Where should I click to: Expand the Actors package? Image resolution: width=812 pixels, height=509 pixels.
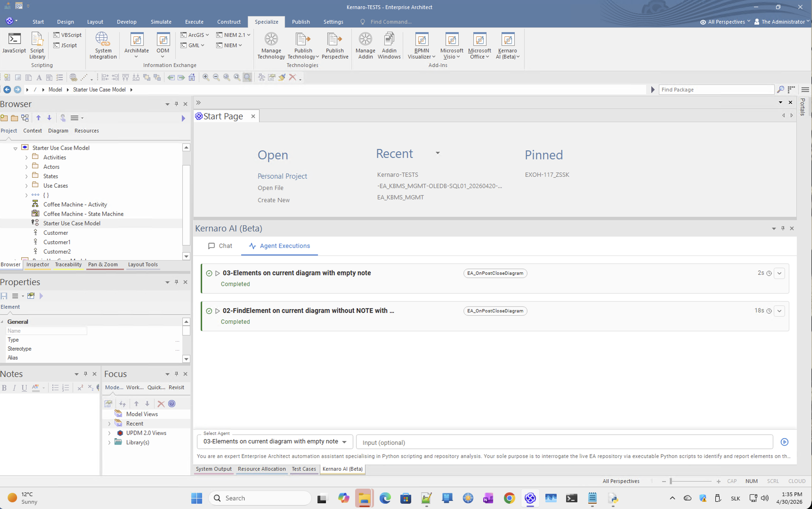click(26, 167)
